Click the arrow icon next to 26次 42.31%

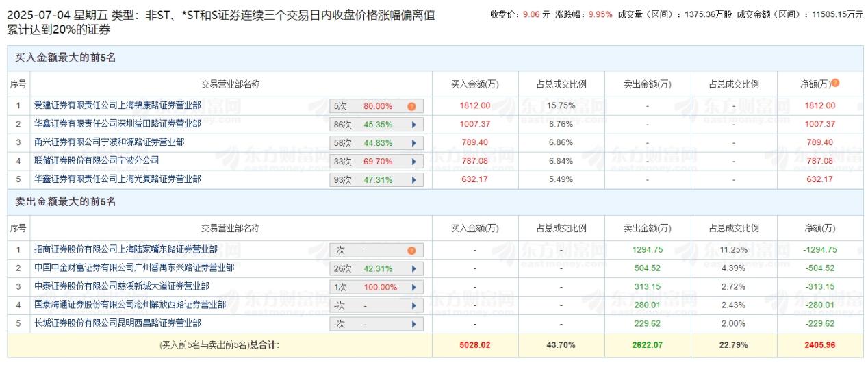[x=413, y=269]
